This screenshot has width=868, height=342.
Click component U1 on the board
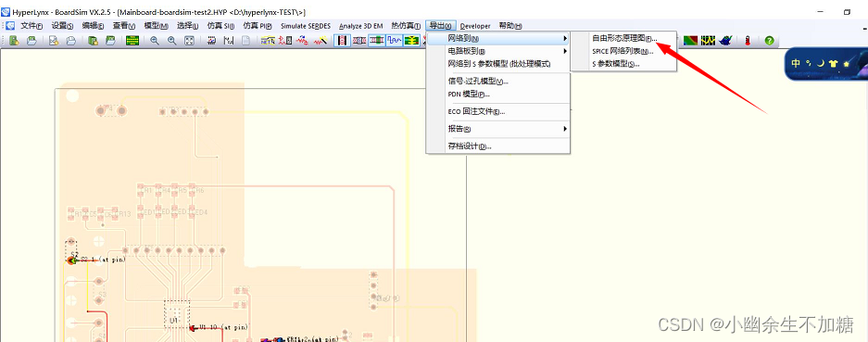[x=177, y=315]
